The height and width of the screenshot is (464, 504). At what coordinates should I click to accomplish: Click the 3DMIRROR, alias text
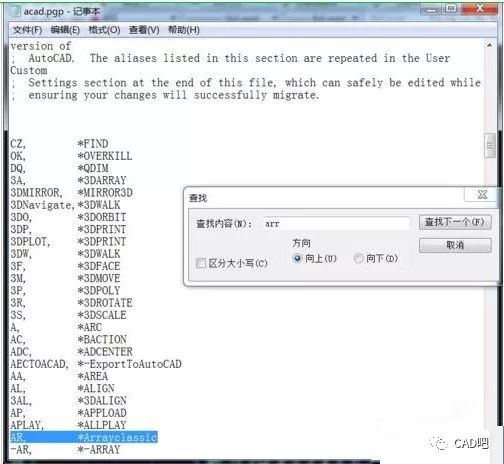point(36,192)
